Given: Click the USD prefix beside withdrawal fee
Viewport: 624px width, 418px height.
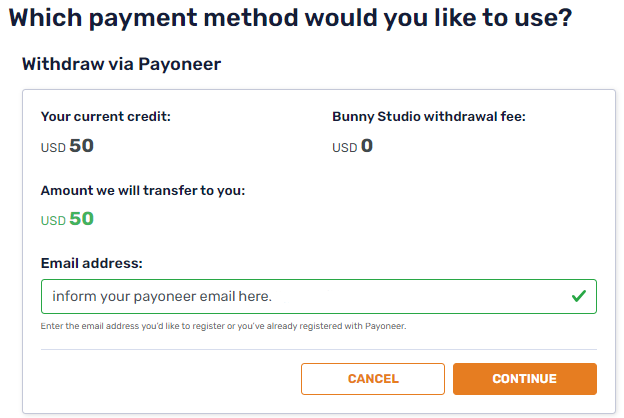Looking at the screenshot, I should tap(344, 148).
